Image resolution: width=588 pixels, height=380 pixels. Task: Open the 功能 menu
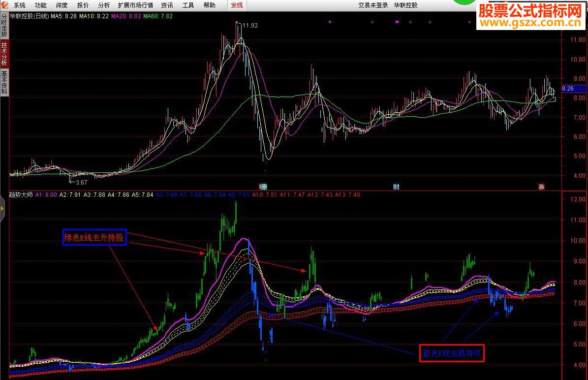click(41, 5)
